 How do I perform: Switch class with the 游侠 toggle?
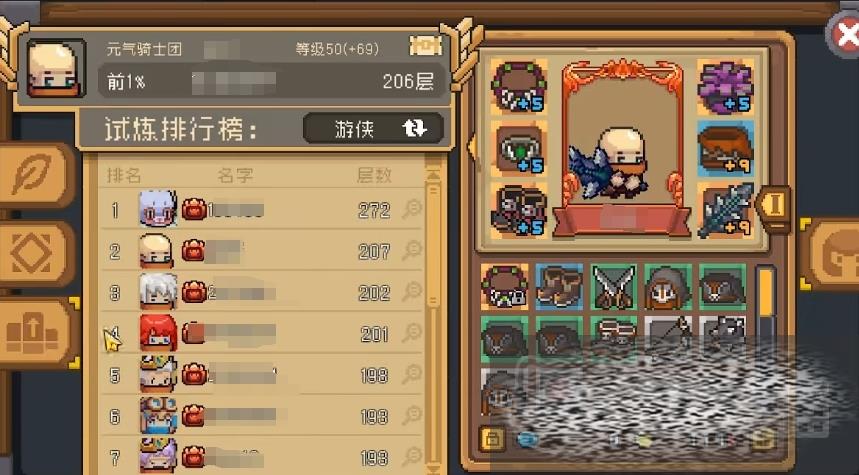pyautogui.click(x=374, y=129)
